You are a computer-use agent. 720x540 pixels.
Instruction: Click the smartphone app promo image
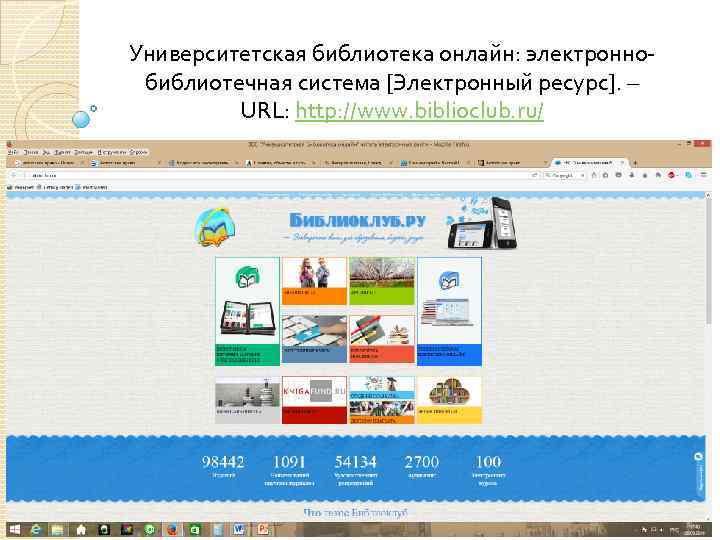483,223
